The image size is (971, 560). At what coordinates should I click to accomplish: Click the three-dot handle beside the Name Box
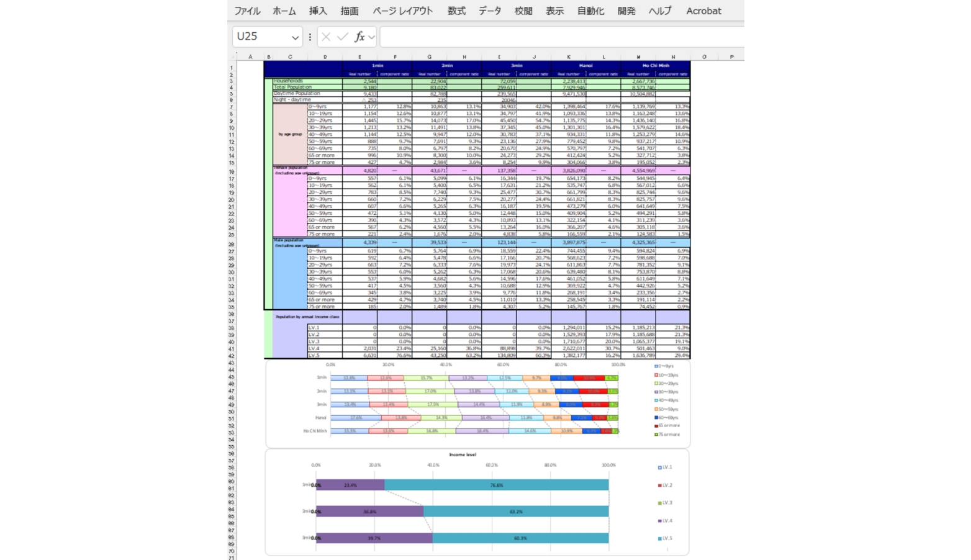[310, 37]
